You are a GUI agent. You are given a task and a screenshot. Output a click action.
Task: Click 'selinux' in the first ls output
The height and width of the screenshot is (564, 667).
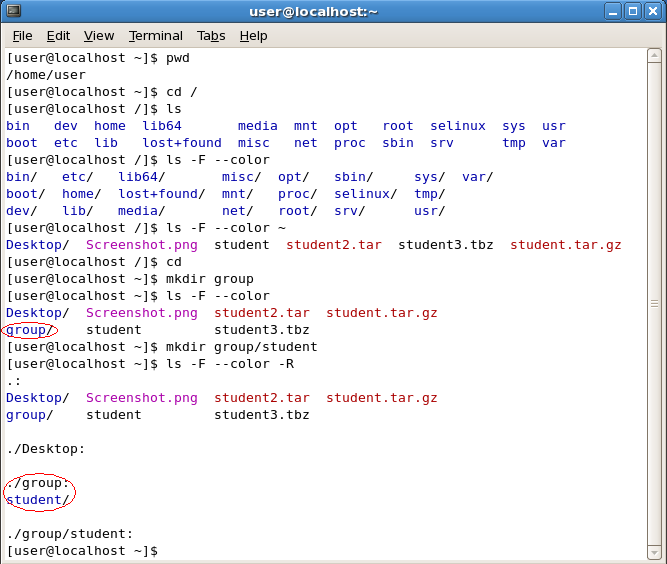[x=458, y=126]
